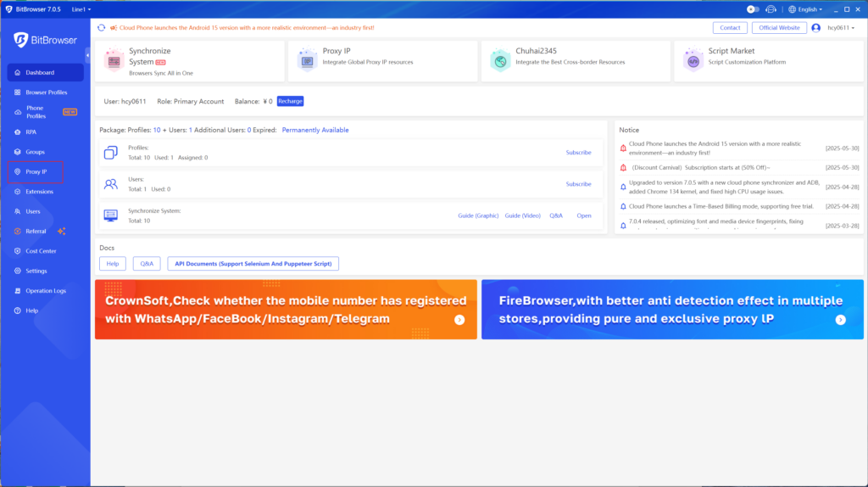Viewport: 868px width, 487px height.
Task: Open the Synchronize System card icon
Action: tap(114, 60)
